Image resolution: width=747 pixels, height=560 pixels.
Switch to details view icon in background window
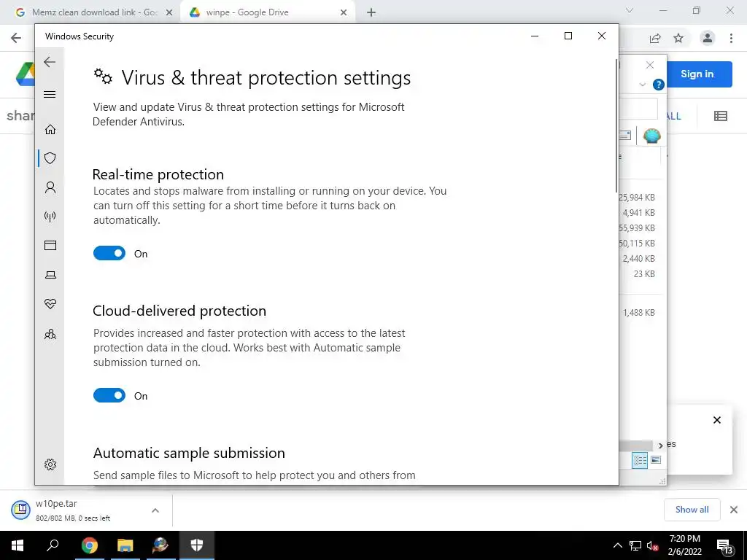coord(640,460)
